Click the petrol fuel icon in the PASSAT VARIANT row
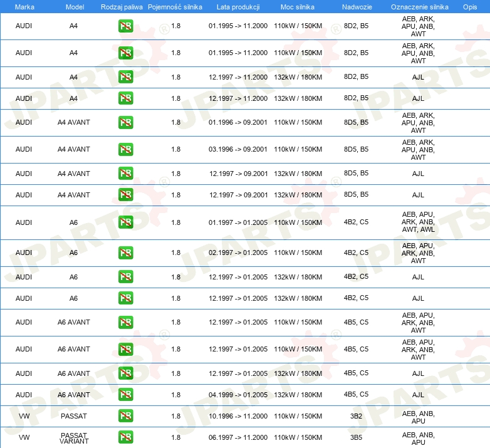Image resolution: width=490 pixels, height=448 pixels. 125,437
